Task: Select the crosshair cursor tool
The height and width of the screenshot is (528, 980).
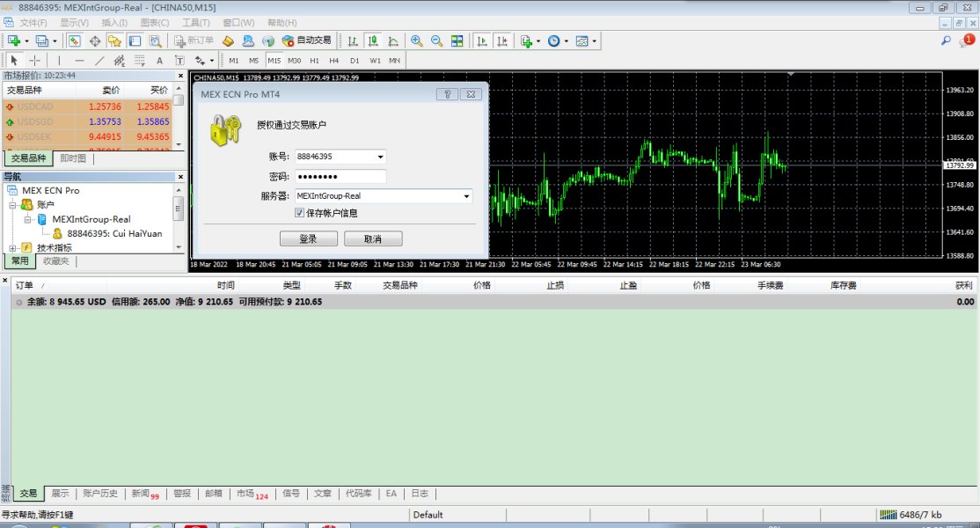Action: coord(35,61)
